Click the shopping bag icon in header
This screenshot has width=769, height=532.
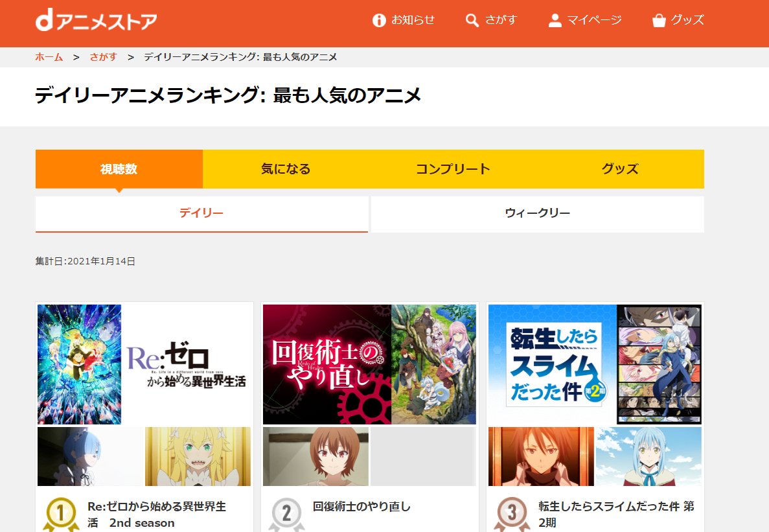(659, 20)
